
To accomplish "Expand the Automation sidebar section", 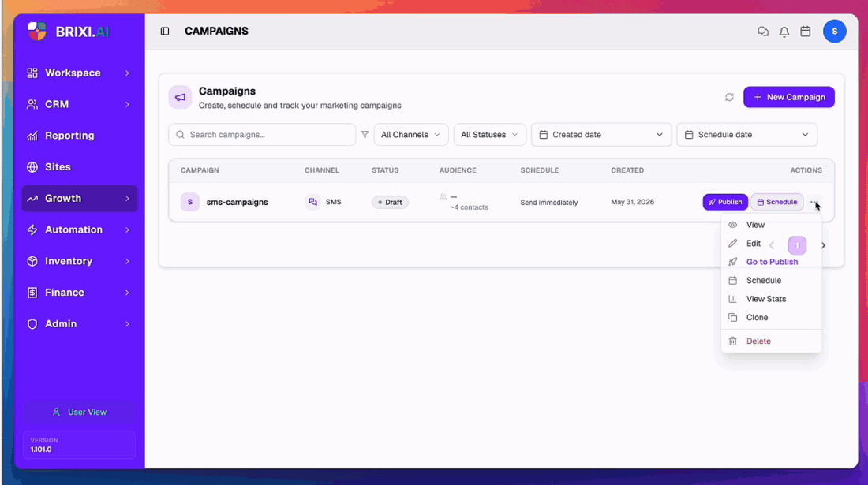I will click(x=79, y=229).
